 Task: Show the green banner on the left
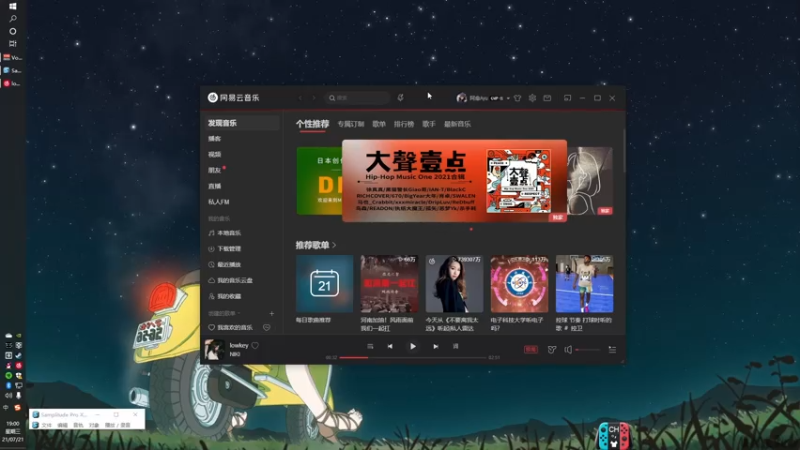319,181
